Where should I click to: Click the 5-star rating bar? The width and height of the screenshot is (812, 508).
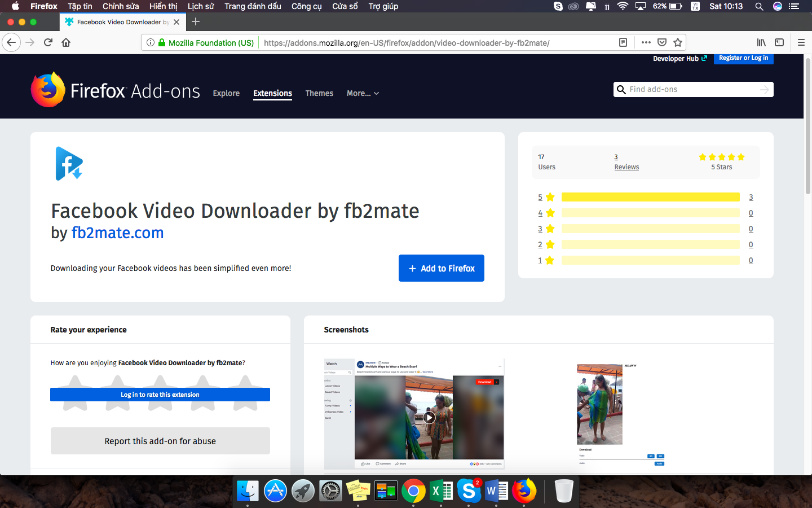650,197
